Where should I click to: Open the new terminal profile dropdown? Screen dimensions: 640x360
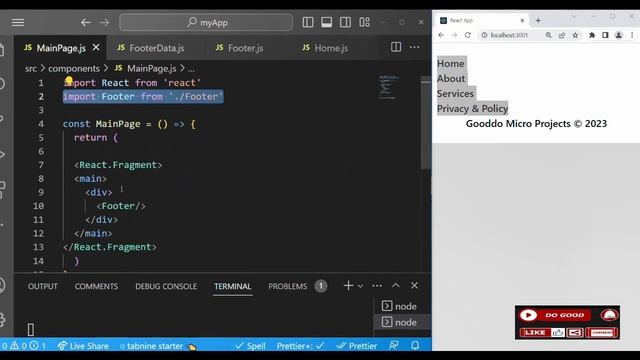coord(360,286)
